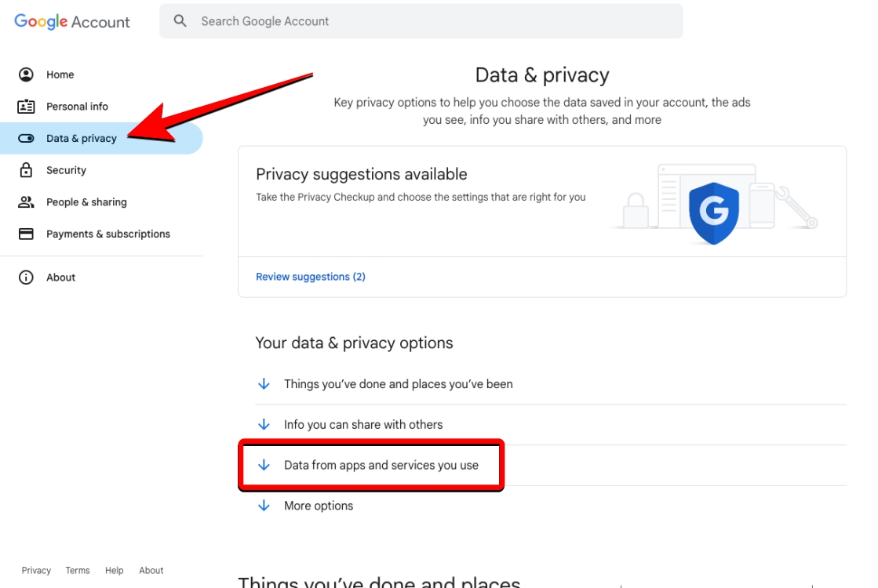Click the People & sharing icon
Viewport: 878px width, 588px height.
(x=26, y=202)
